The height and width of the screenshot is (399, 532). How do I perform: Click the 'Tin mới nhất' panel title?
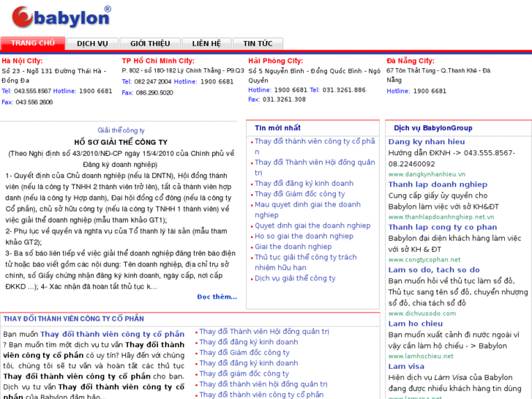[277, 128]
